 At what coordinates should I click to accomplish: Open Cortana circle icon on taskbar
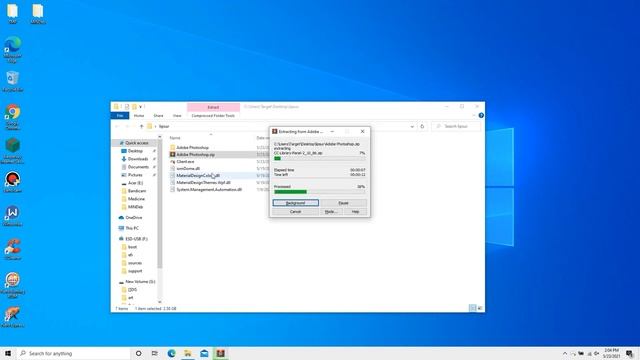[138, 353]
